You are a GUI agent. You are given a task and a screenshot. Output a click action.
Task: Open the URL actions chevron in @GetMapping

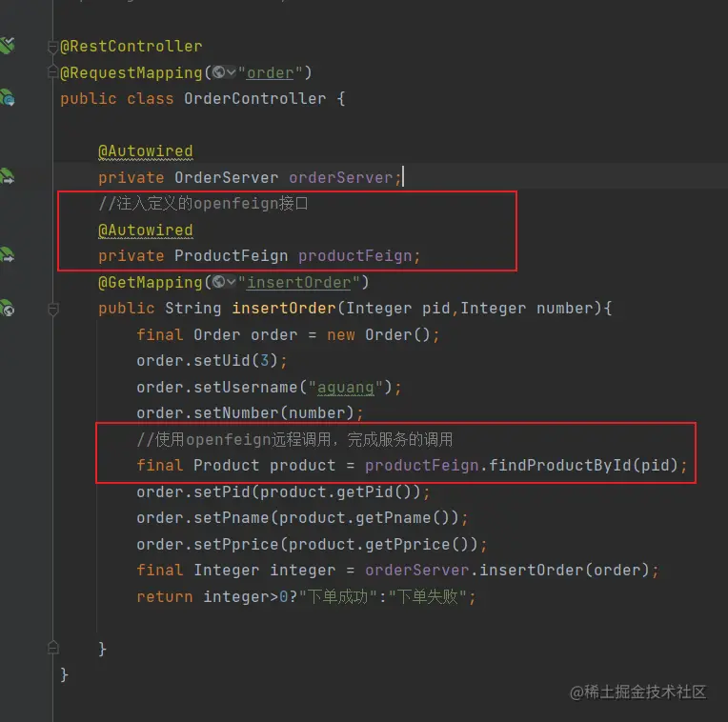231,282
